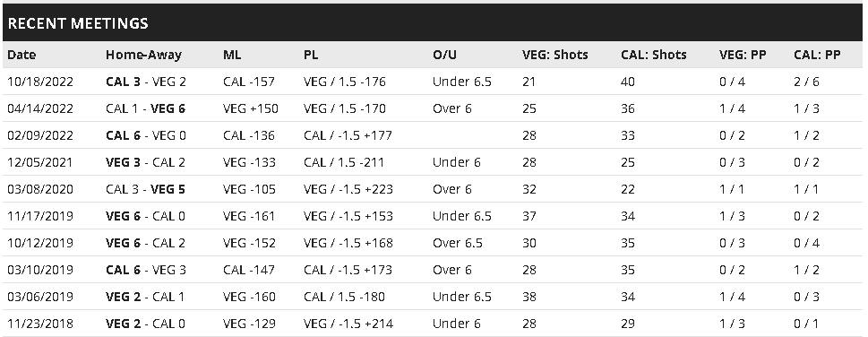Click the VEG 3 - CAL 2 result
This screenshot has height=337, width=868.
[146, 162]
